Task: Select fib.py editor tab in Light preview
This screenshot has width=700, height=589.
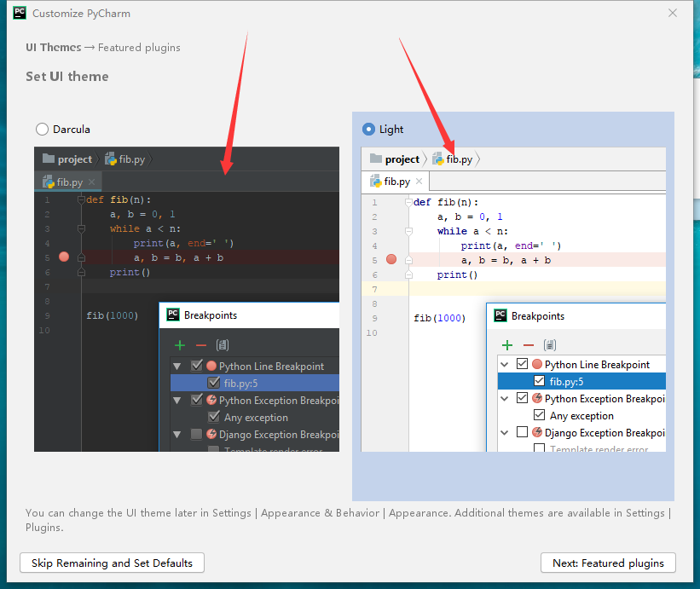Action: pyautogui.click(x=396, y=182)
